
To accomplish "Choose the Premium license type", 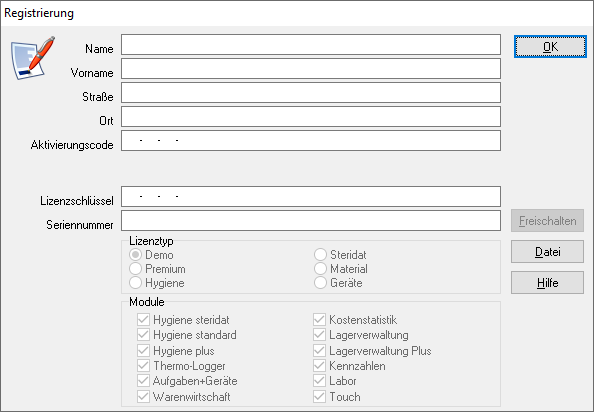I will pos(135,268).
